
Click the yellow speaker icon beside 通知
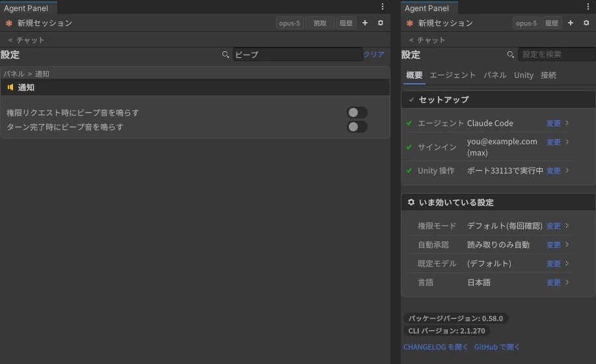(x=10, y=87)
